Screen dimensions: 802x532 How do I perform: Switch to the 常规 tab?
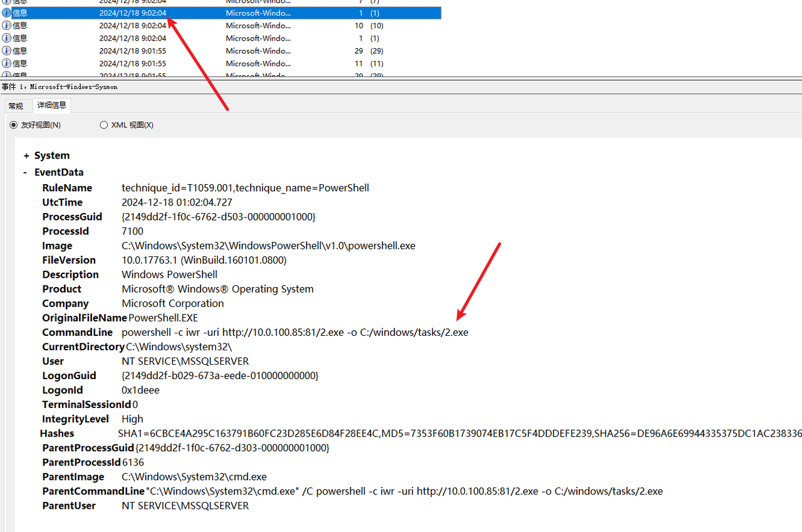[16, 106]
